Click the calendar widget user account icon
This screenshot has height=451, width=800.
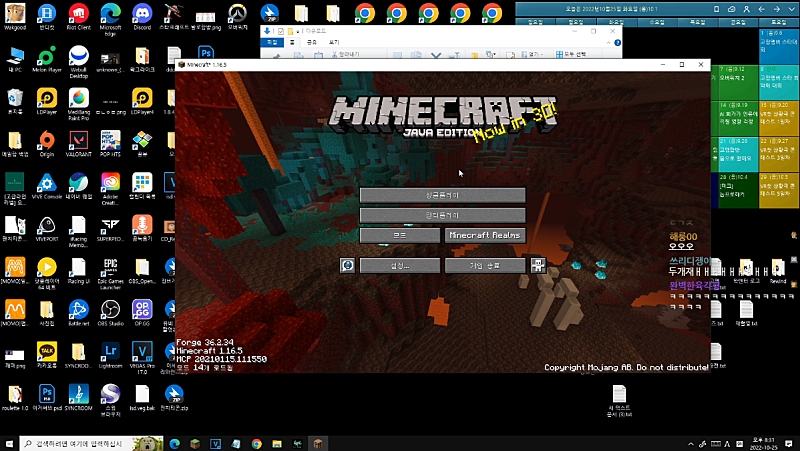pyautogui.click(x=746, y=9)
